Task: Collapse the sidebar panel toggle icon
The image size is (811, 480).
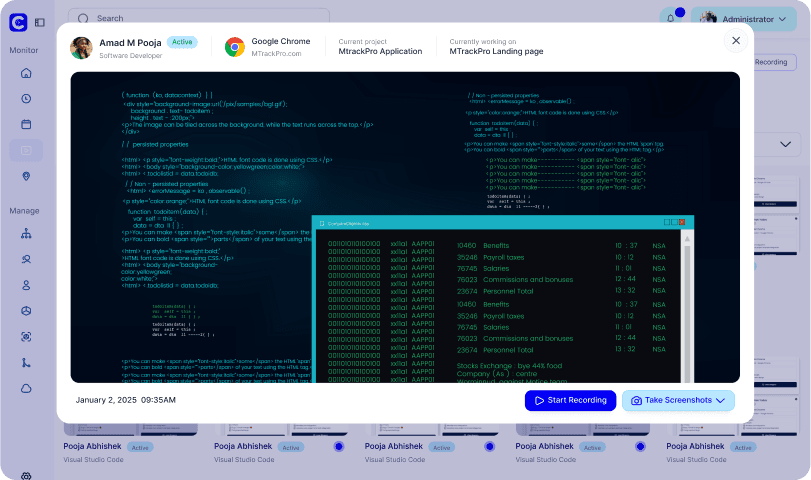Action: click(40, 22)
